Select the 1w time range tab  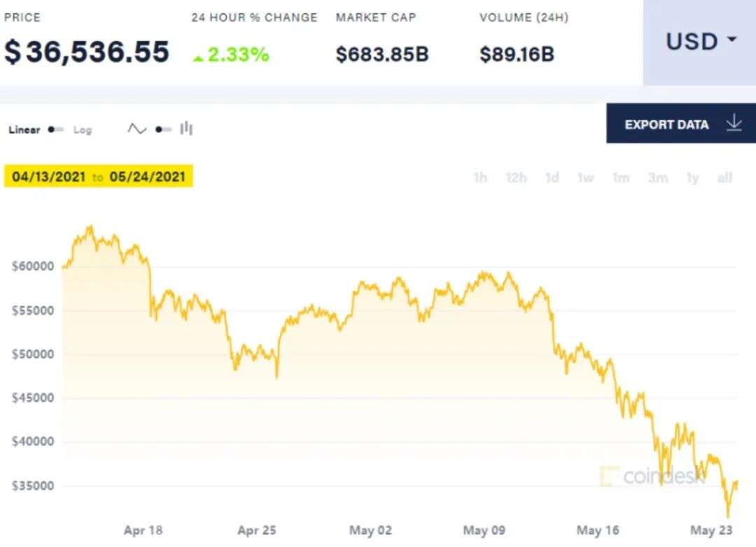pyautogui.click(x=586, y=178)
